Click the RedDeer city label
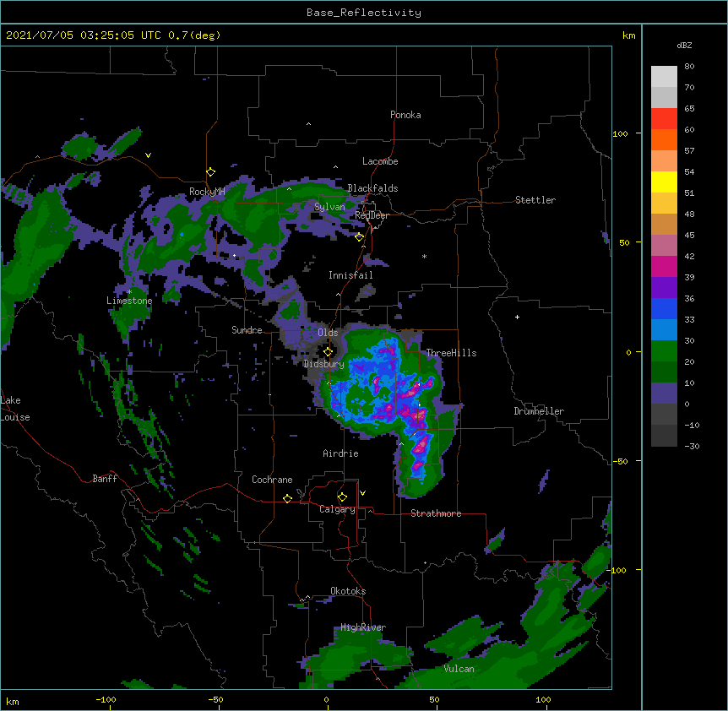This screenshot has width=728, height=711. point(372,215)
